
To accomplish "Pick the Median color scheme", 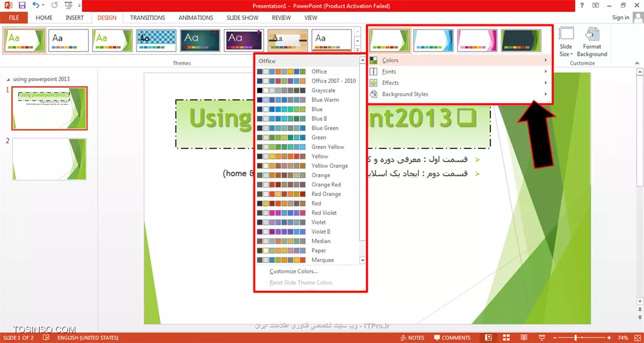I will [307, 241].
